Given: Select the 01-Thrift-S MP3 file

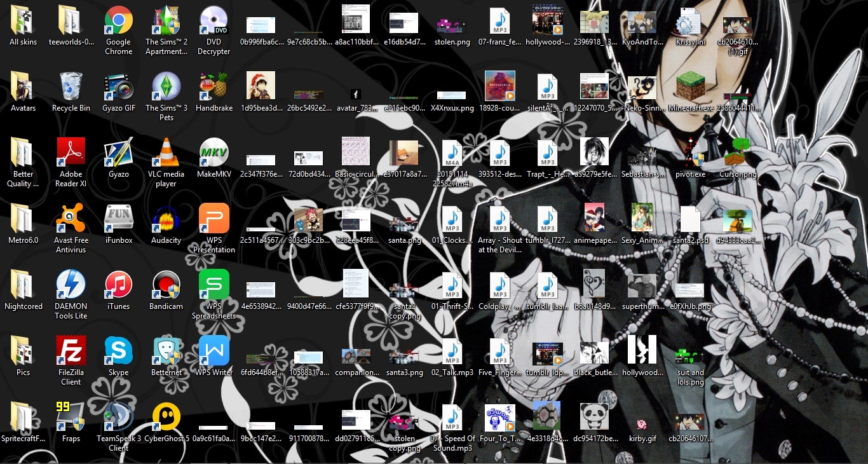Looking at the screenshot, I should pos(452,285).
